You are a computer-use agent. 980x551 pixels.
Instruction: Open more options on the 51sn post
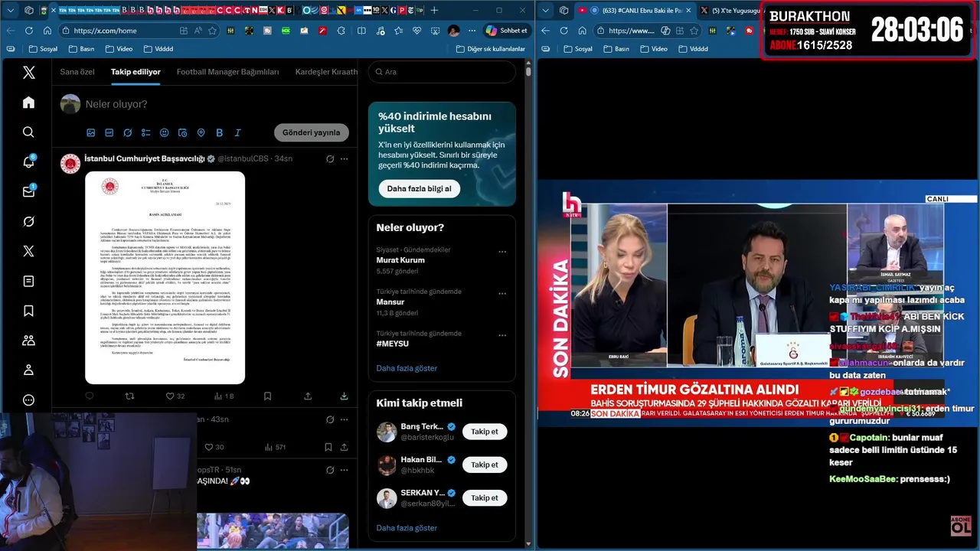point(344,470)
